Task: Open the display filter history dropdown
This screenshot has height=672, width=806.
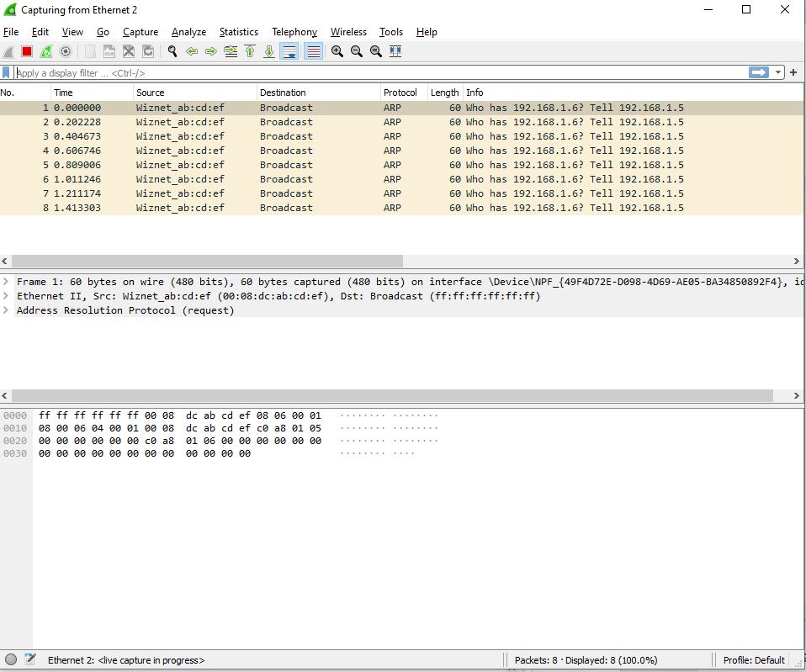Action: (777, 72)
